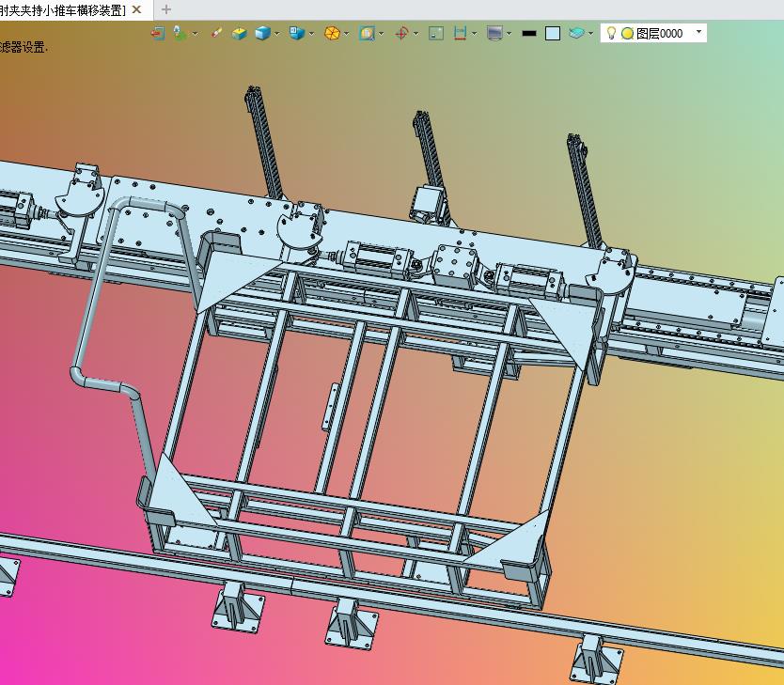Open the orange polyhedron dropdown arrow
The width and height of the screenshot is (784, 685).
(x=346, y=34)
